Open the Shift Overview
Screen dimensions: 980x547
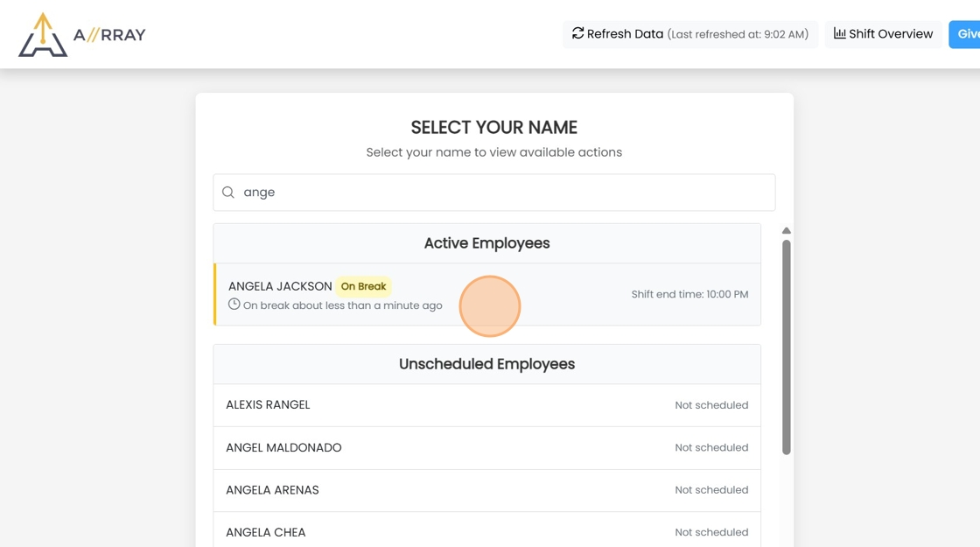coord(883,34)
